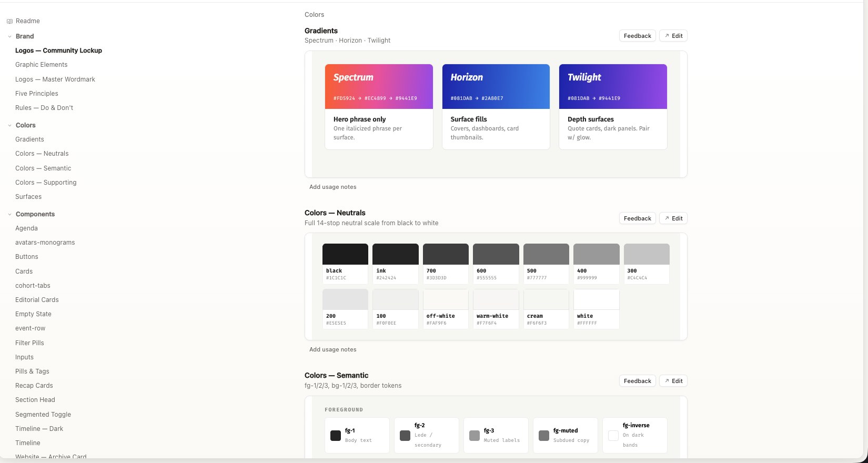Click the fg-muted Subdued copy token
Image resolution: width=868 pixels, height=463 pixels.
pyautogui.click(x=566, y=435)
